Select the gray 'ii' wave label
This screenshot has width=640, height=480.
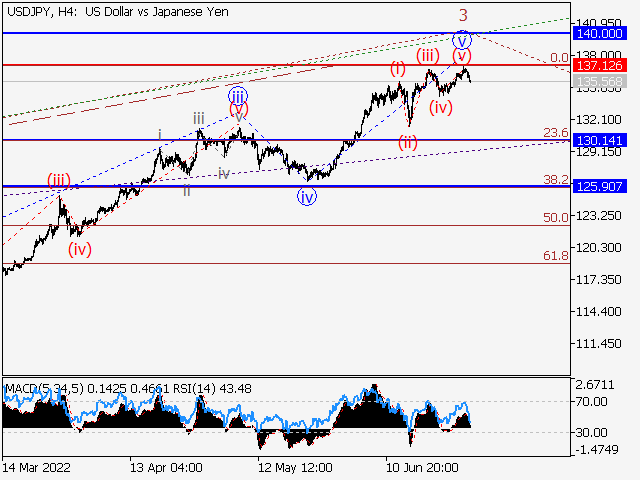(187, 191)
